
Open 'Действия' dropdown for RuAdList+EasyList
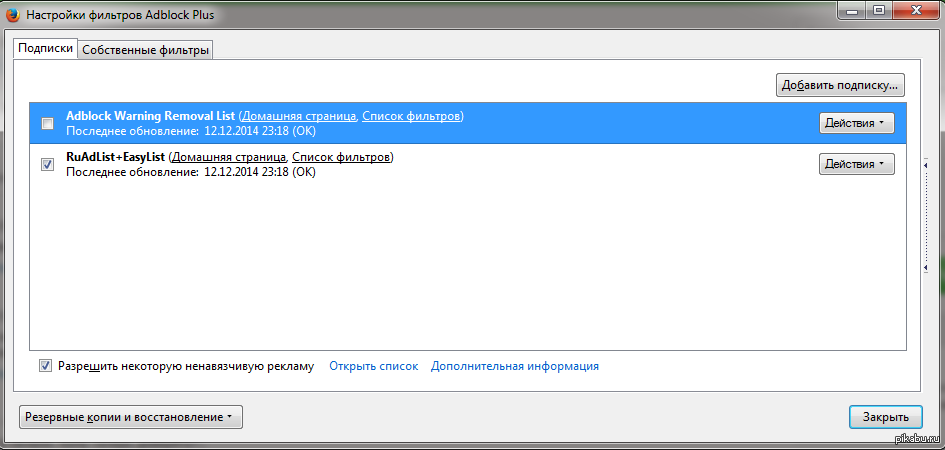coord(856,164)
